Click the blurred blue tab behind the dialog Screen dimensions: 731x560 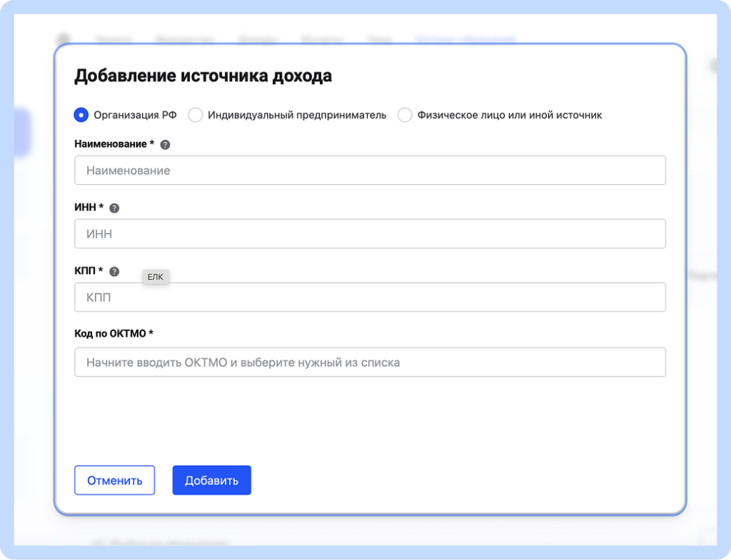coord(465,39)
